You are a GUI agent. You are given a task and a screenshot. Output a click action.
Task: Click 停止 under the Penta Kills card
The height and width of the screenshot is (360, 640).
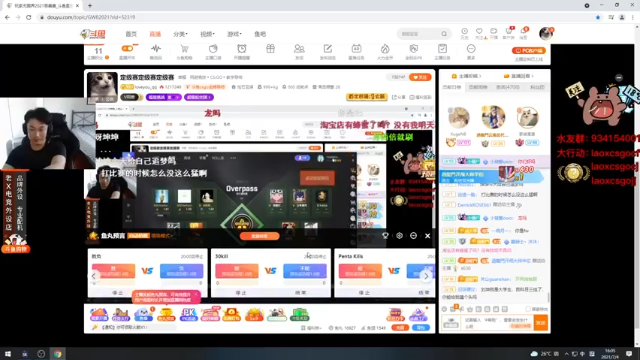[364, 293]
